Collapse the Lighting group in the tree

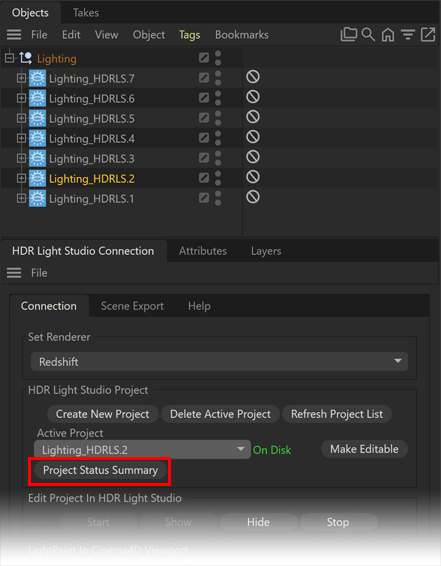pos(9,58)
